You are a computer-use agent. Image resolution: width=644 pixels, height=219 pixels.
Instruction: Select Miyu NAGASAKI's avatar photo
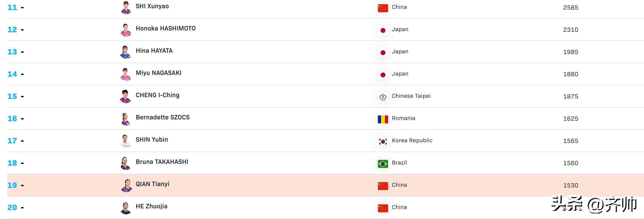[x=126, y=74]
